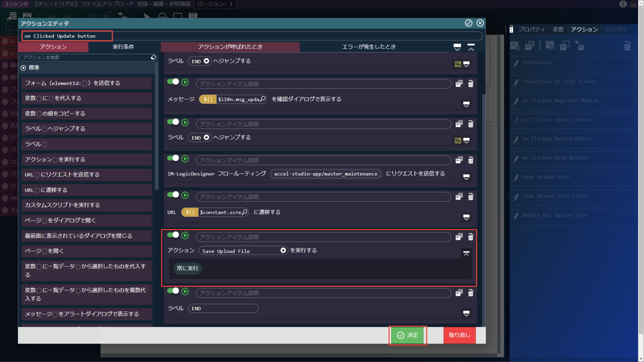644x362 pixels.
Task: Run the Save Upload File action item
Action: click(185, 235)
